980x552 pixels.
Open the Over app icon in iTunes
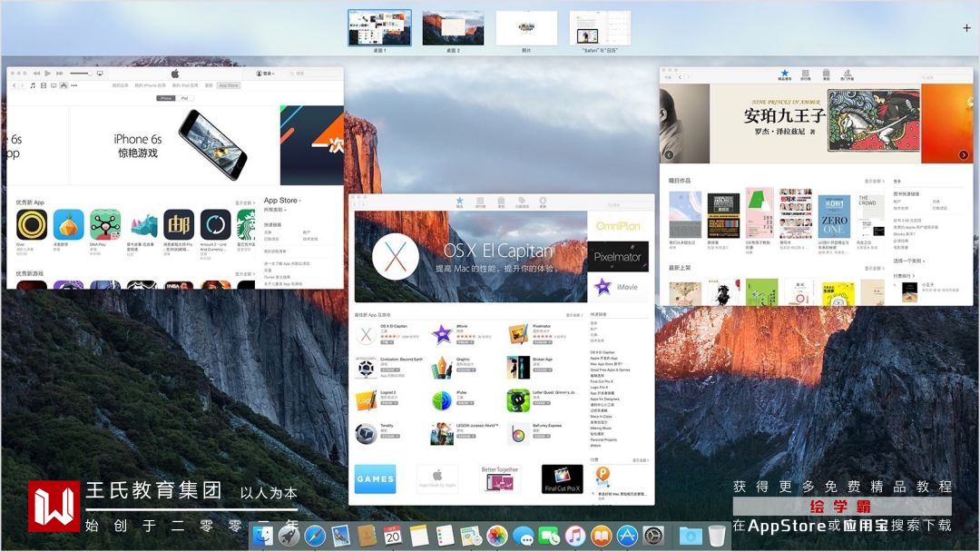click(31, 224)
